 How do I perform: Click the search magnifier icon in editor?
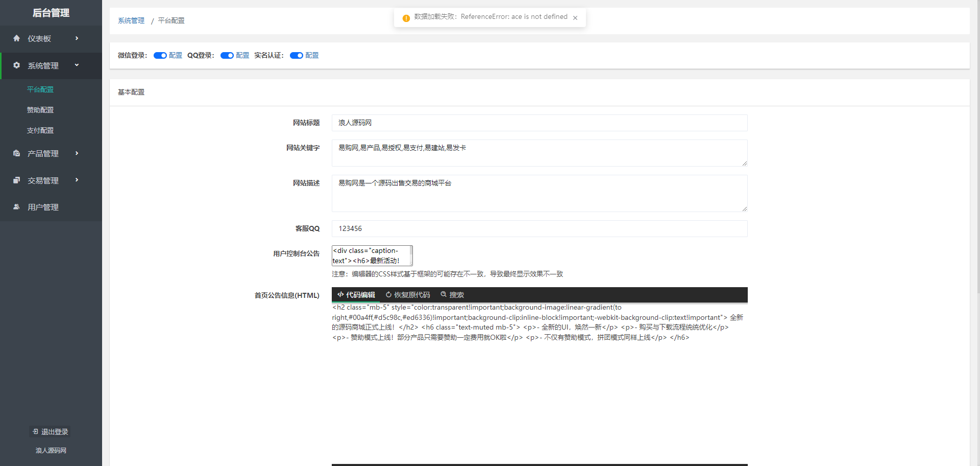444,294
